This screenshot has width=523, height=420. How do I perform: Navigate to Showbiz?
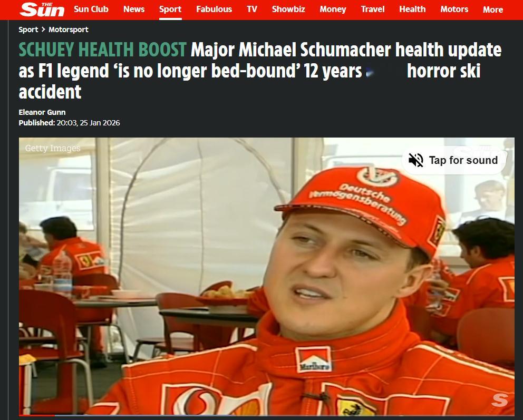[x=288, y=9]
